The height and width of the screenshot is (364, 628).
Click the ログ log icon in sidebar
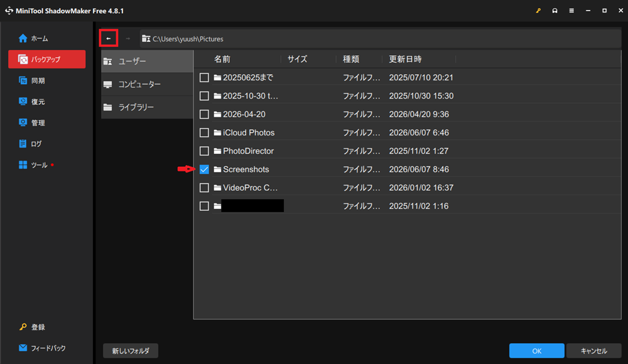pos(23,143)
